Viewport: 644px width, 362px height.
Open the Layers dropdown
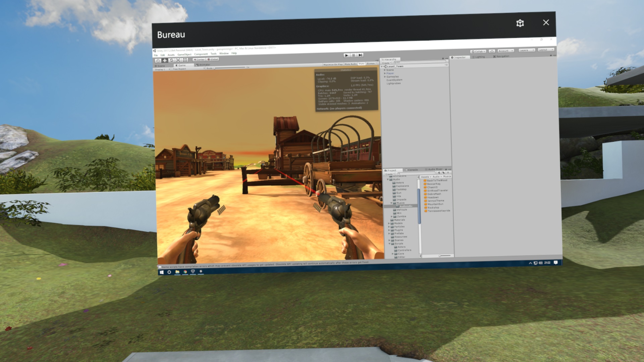526,50
